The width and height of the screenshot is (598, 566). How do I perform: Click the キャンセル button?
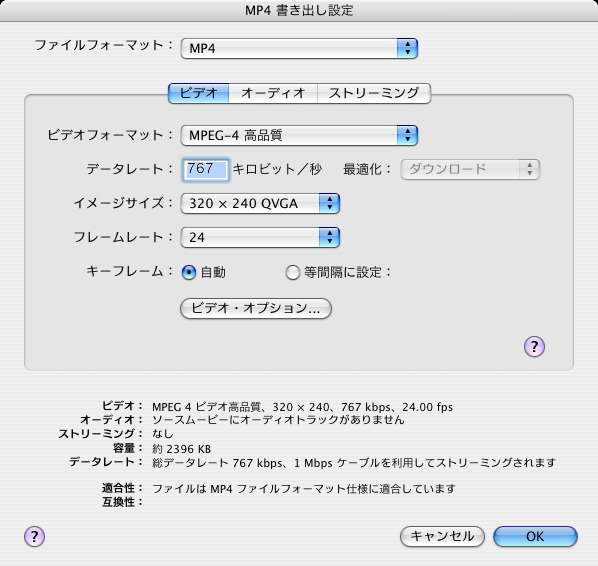(x=442, y=537)
